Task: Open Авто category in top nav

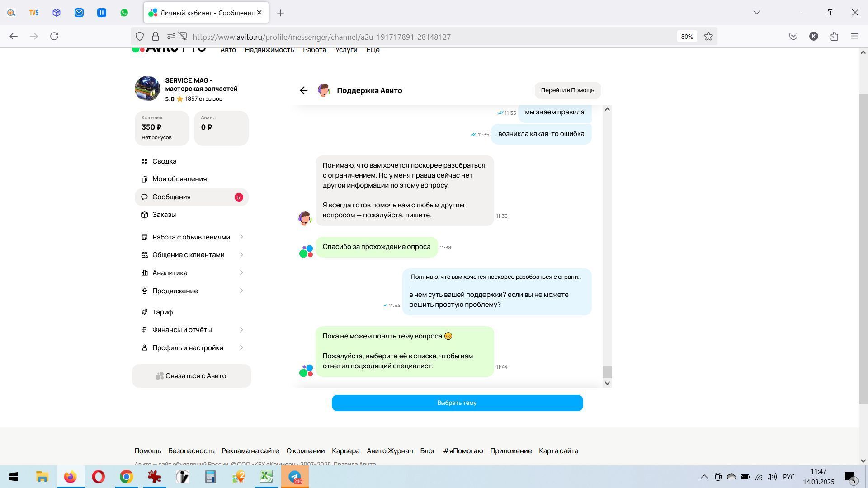Action: (x=228, y=50)
